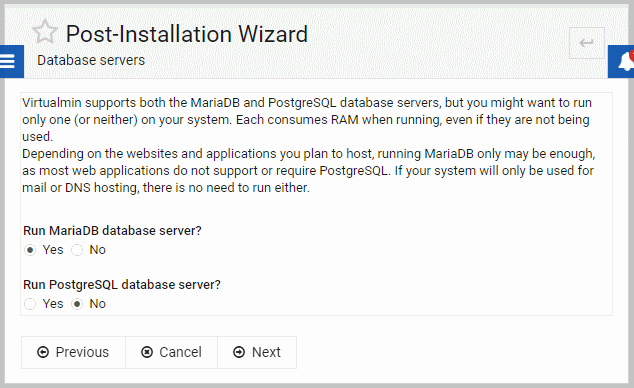Select No for PostgreSQL database server
The height and width of the screenshot is (388, 634).
77,304
